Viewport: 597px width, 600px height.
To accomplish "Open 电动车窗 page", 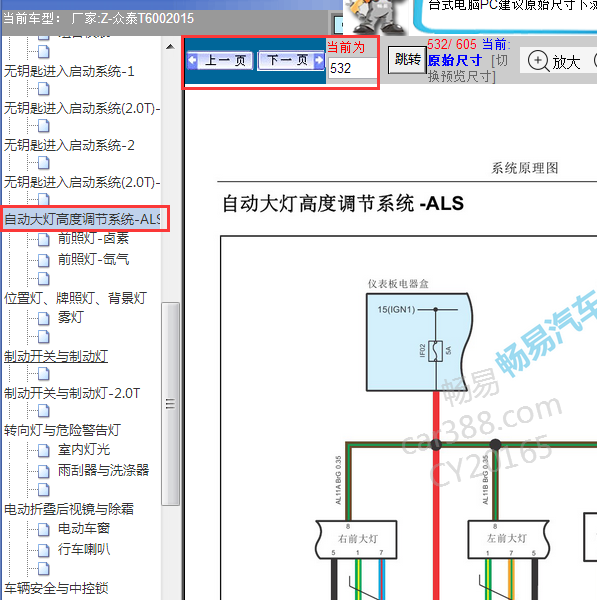I will (x=84, y=528).
